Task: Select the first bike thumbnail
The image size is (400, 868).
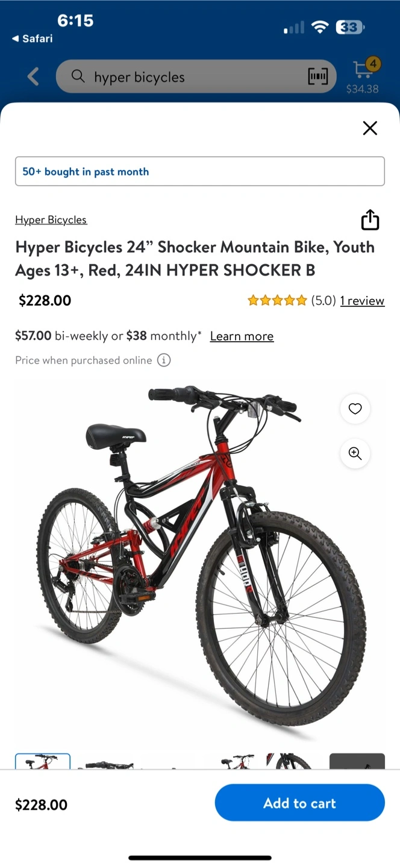Action: [x=43, y=761]
